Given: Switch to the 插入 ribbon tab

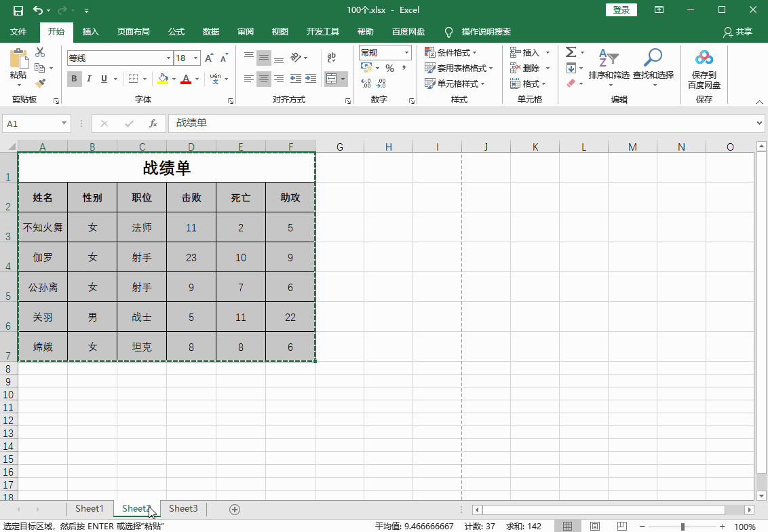Looking at the screenshot, I should pos(91,32).
